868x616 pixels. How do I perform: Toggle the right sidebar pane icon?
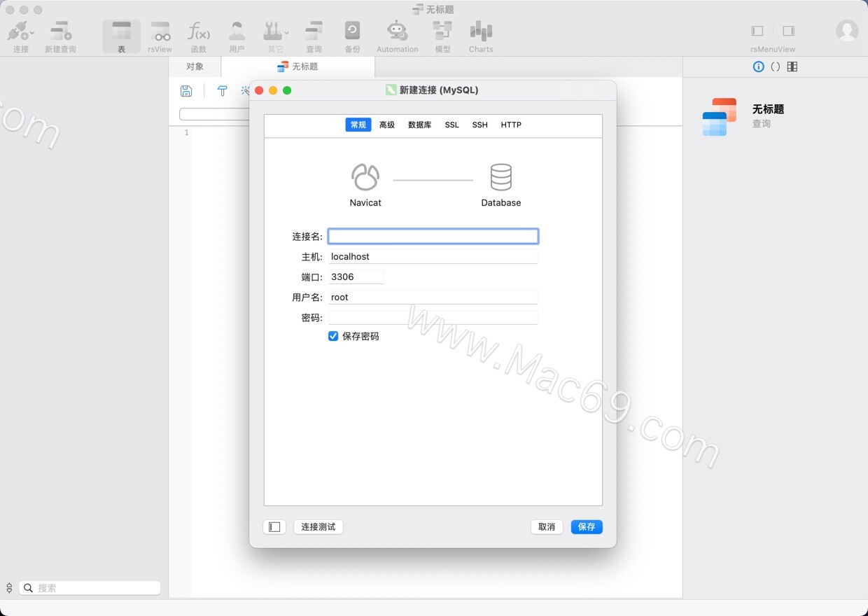tap(789, 31)
